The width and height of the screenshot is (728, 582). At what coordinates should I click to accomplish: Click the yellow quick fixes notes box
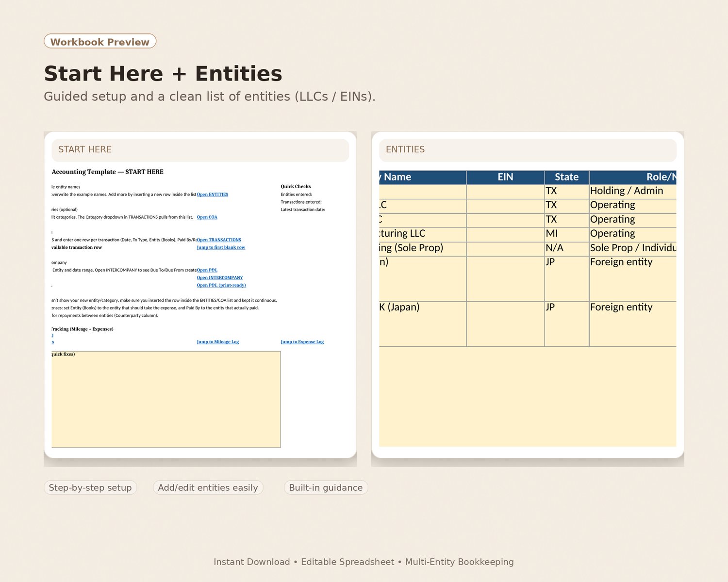point(166,399)
